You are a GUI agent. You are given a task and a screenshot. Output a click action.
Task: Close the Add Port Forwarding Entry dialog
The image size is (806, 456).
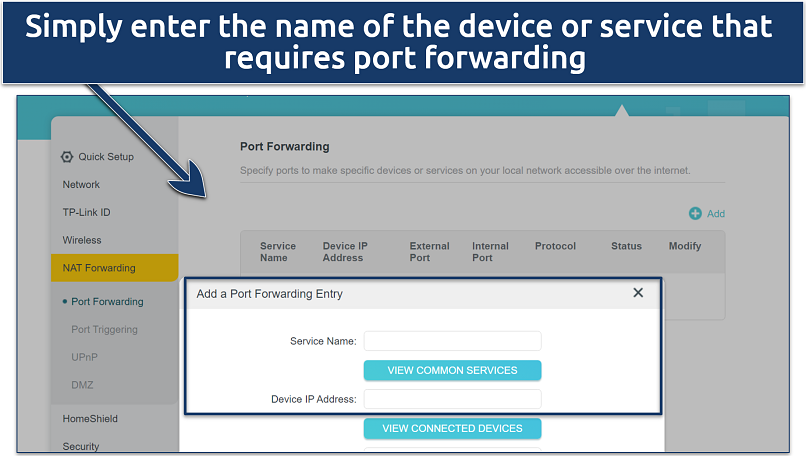[x=638, y=293]
